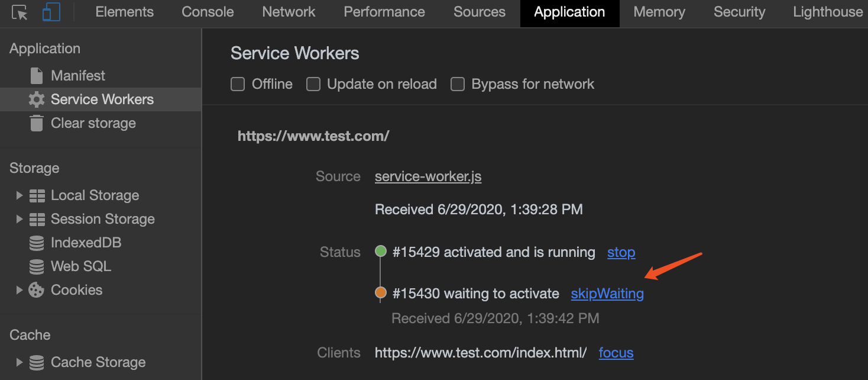Switch to the Network tab
Screen dimensions: 868x380
(289, 12)
